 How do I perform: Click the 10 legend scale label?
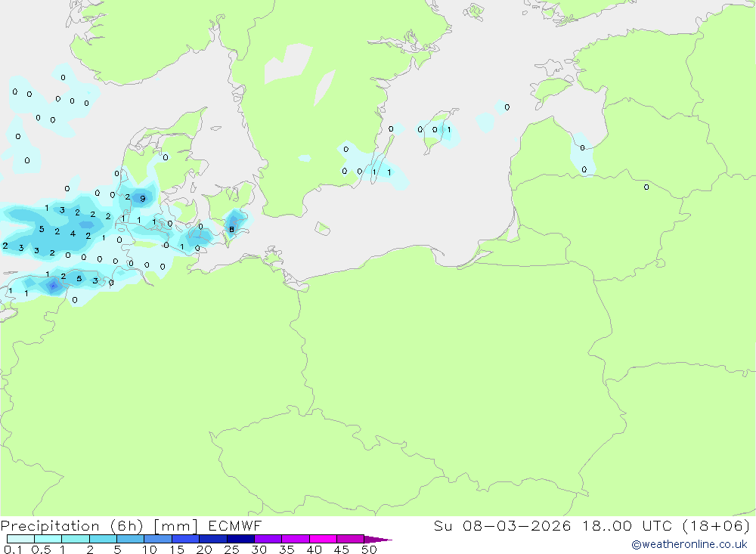coord(150,549)
